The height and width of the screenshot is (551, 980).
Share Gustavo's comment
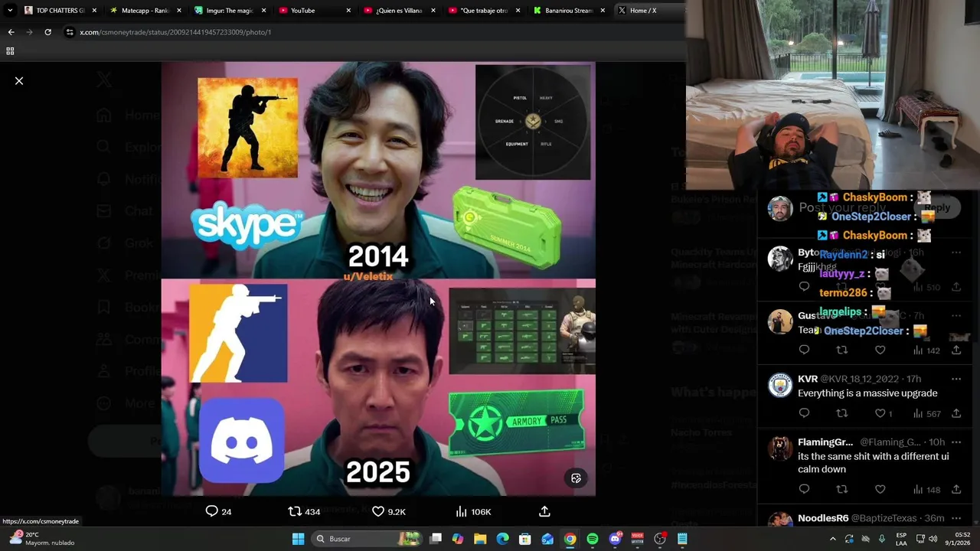(x=956, y=350)
